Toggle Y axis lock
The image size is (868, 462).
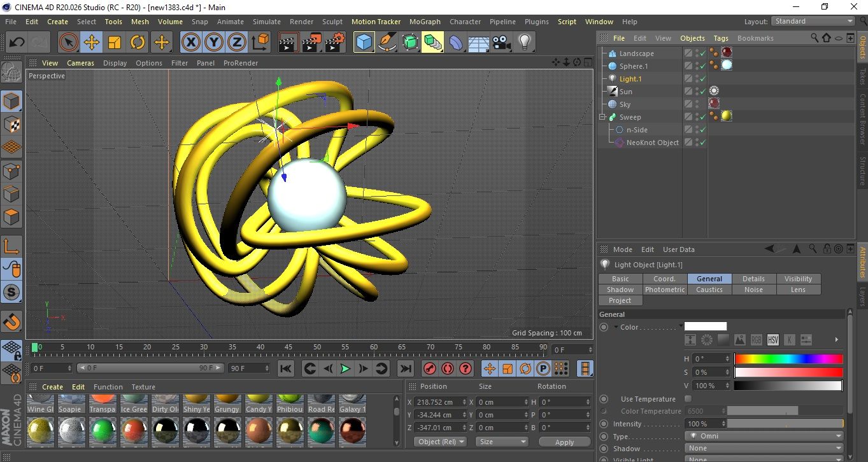214,43
